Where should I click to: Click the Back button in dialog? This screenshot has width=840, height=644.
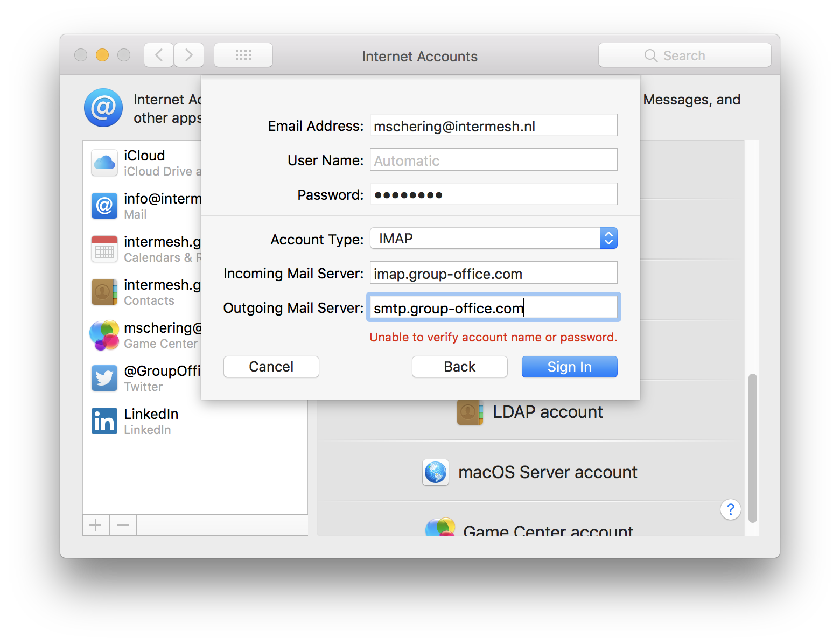coord(460,367)
